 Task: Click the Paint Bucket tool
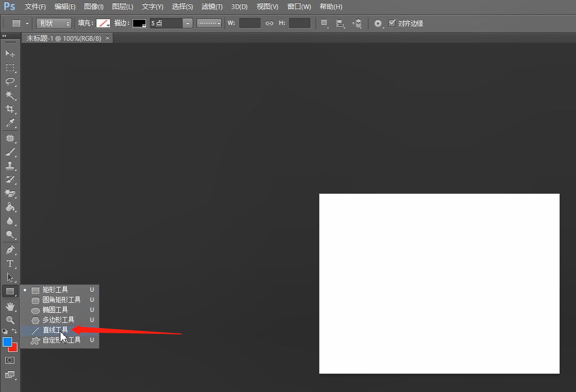coord(10,207)
